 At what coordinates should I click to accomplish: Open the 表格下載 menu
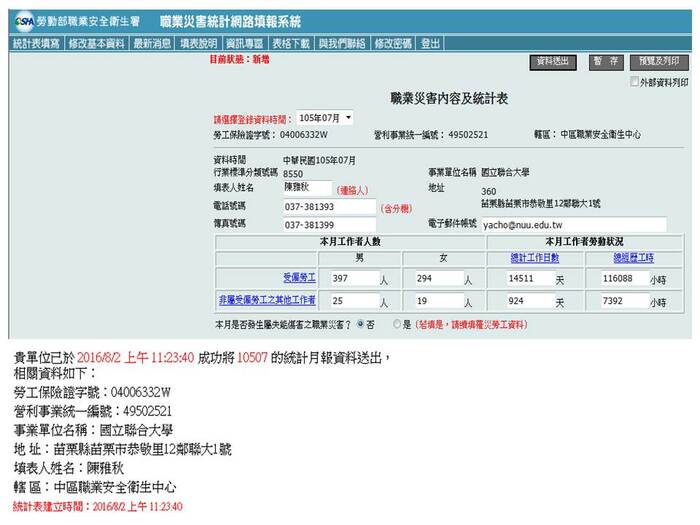pos(291,43)
